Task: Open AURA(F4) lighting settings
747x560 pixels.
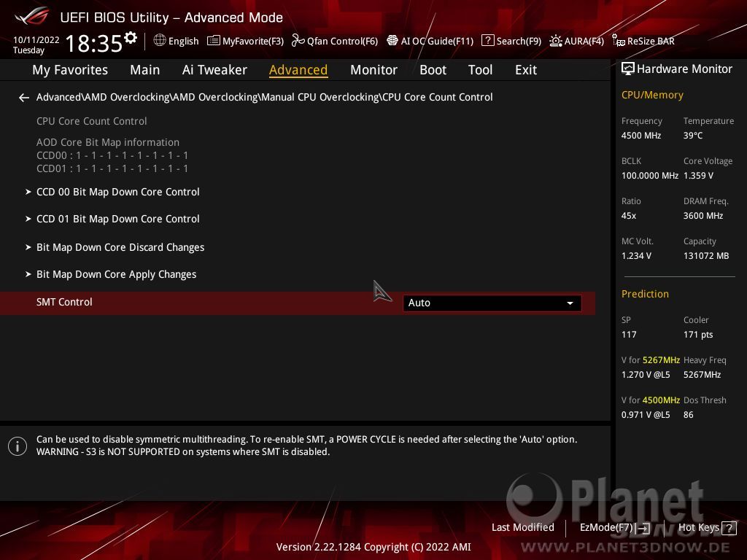Action: tap(576, 41)
